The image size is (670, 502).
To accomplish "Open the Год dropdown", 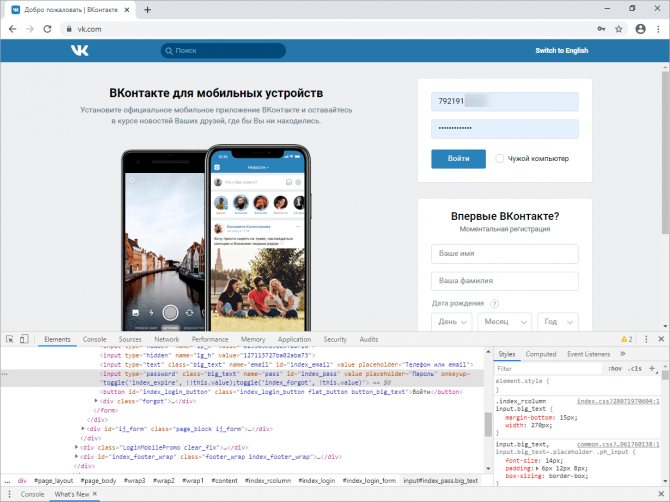I will click(x=558, y=322).
